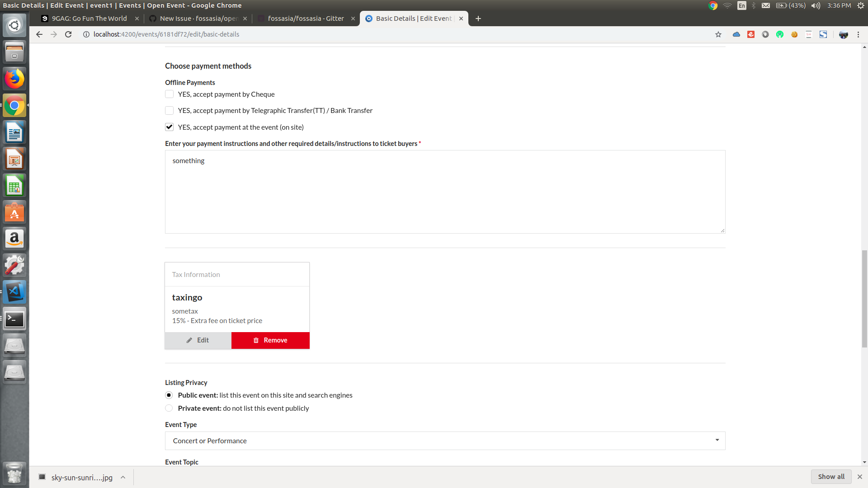Screen dimensions: 868x488
Task: Enable payment by Cheque checkbox
Action: coord(169,94)
